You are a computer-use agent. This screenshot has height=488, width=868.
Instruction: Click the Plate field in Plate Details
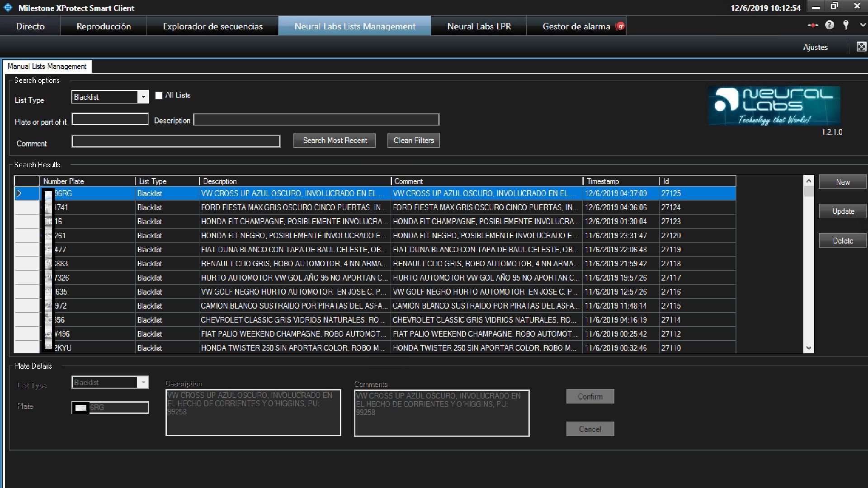110,408
